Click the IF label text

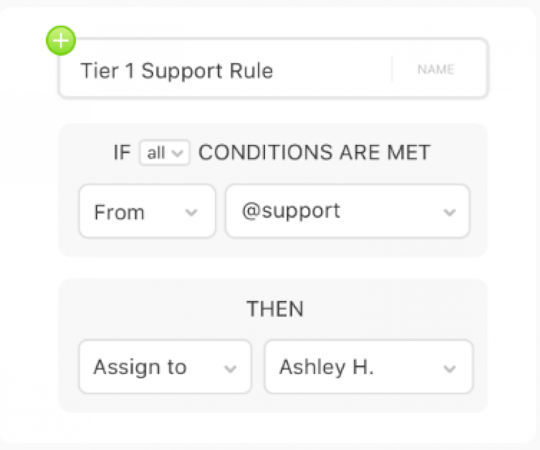[x=122, y=153]
